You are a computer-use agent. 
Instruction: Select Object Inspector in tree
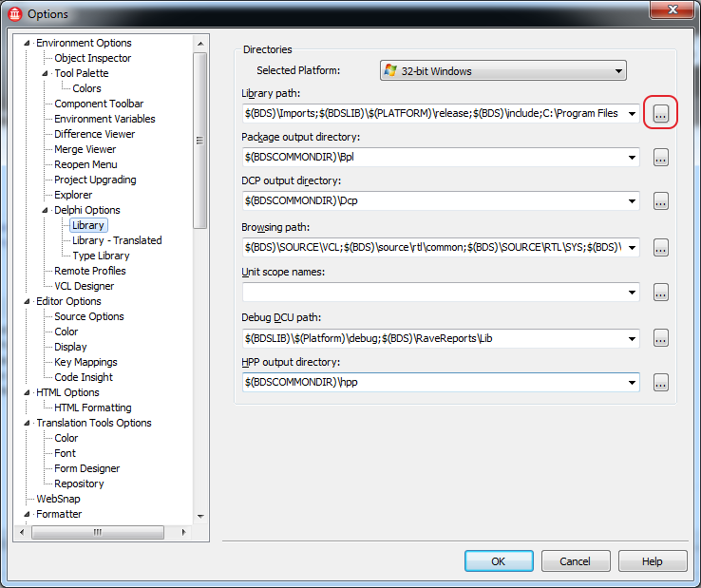click(x=92, y=58)
